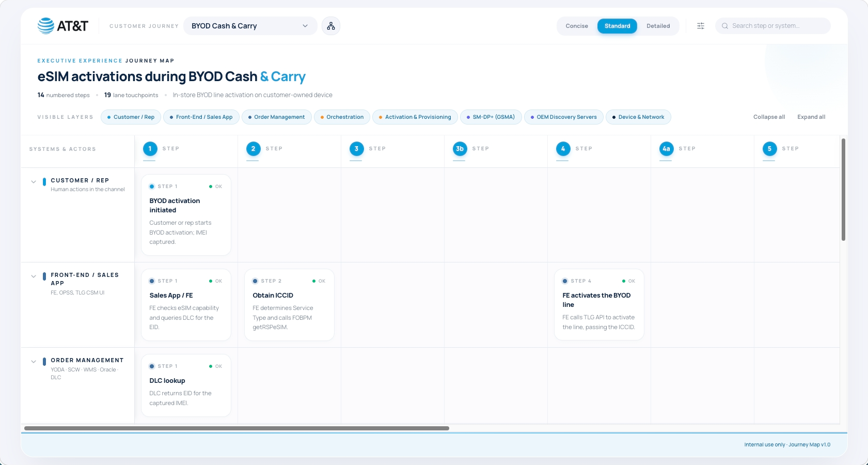Toggle the Activation & Provisioning layer chip
Screen dimensions: 868x465
[x=415, y=117]
